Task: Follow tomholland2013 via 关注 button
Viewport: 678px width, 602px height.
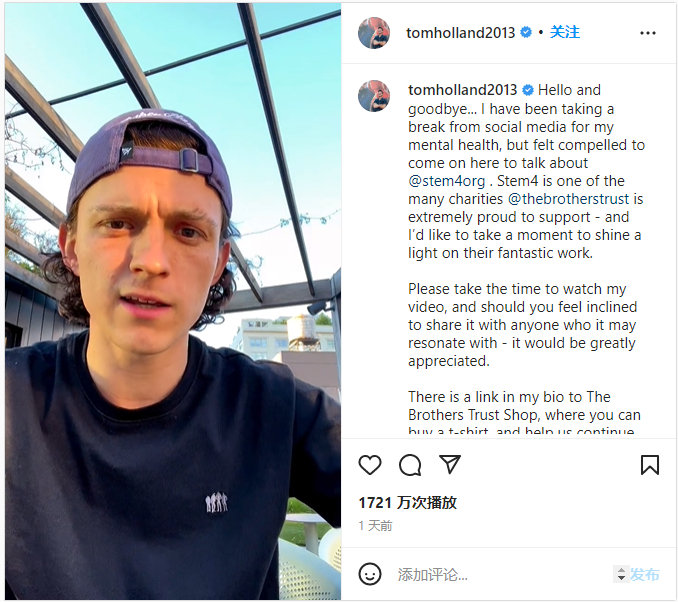Action: (565, 32)
